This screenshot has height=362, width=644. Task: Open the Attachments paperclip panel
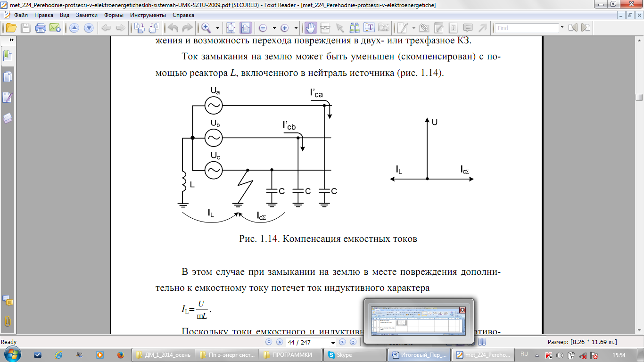(x=8, y=321)
